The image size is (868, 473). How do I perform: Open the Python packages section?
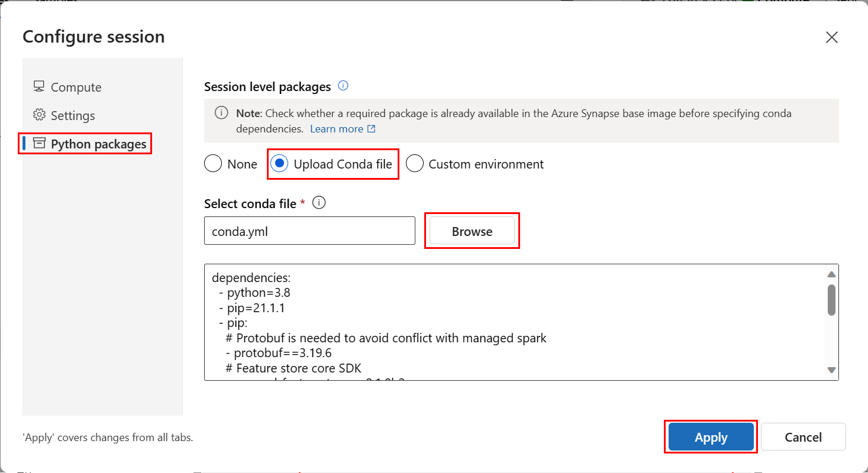tap(98, 143)
